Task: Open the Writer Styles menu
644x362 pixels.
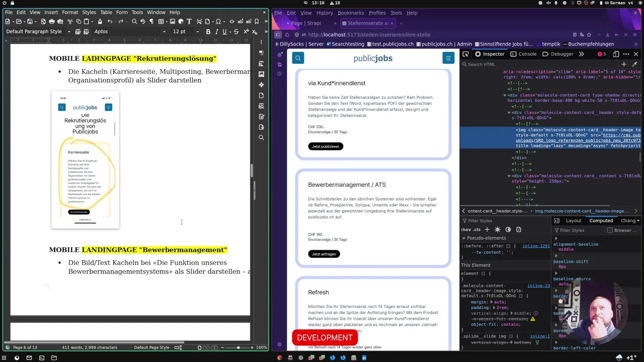Action: (x=89, y=12)
